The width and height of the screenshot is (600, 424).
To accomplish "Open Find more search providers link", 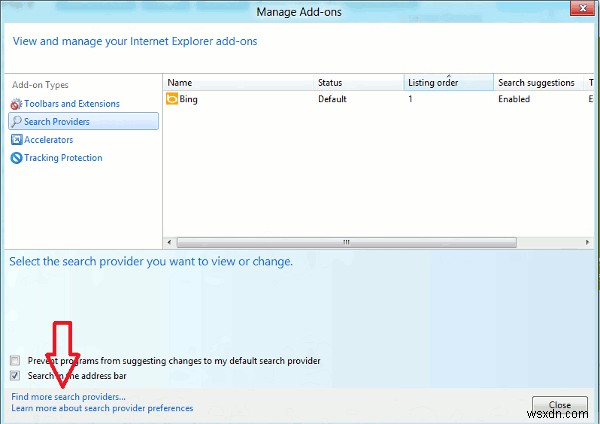I will click(68, 396).
